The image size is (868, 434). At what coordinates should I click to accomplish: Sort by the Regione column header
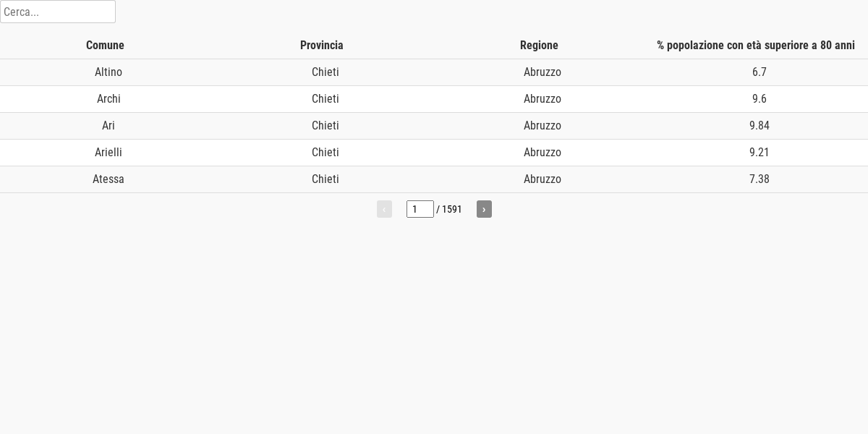pyautogui.click(x=539, y=46)
